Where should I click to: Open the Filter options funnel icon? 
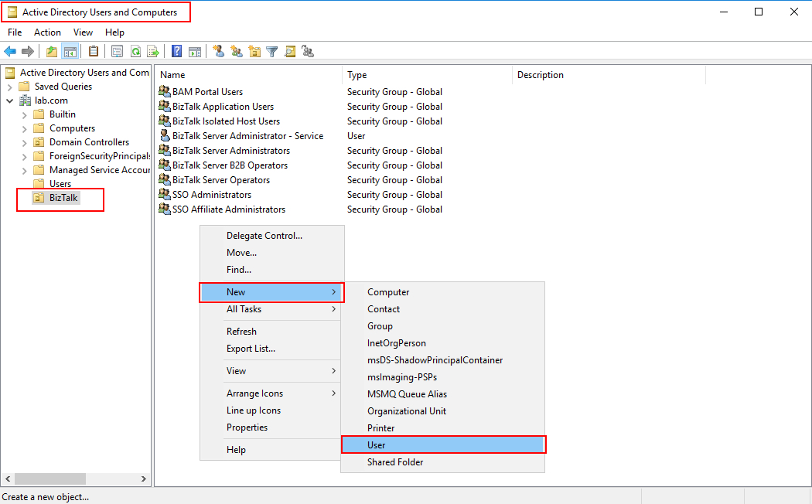pos(272,51)
